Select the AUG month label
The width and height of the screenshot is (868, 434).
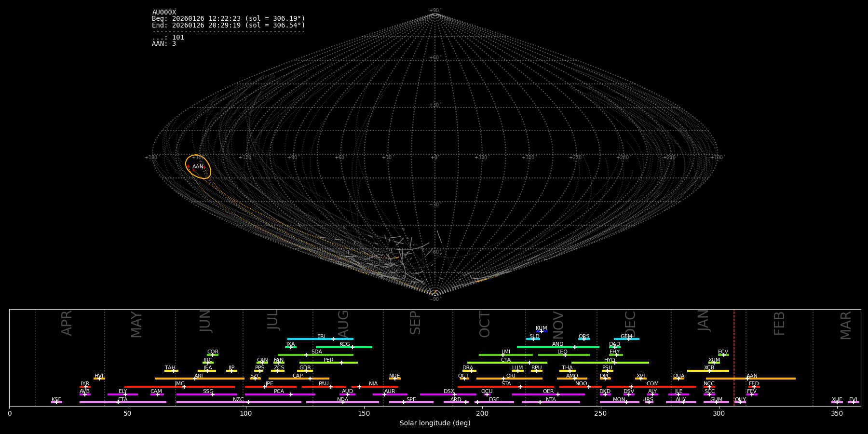343,324
